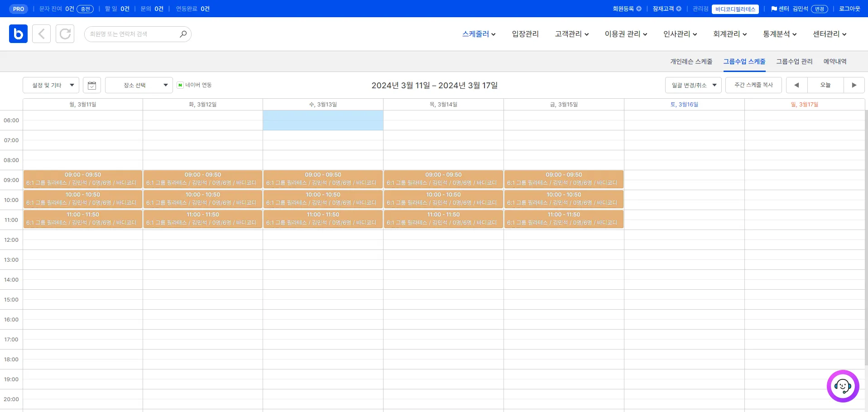Click the Naver 연동 icon
This screenshot has width=868, height=412.
point(180,85)
